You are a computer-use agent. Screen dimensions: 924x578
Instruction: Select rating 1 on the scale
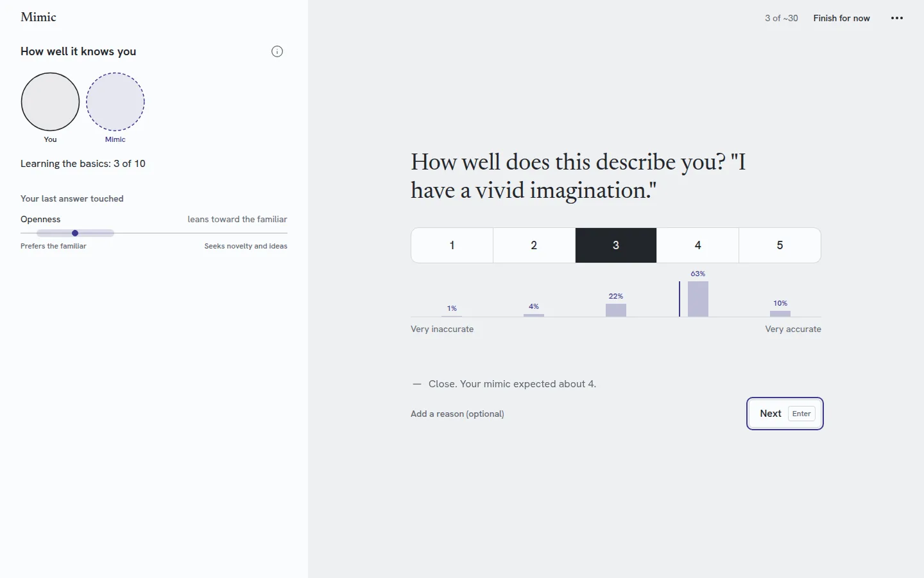coord(452,245)
